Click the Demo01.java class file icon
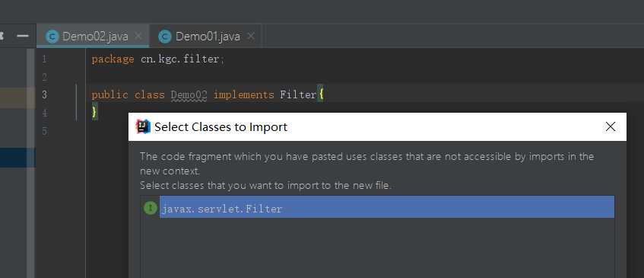Viewport: 644px width, 278px height. pyautogui.click(x=165, y=37)
